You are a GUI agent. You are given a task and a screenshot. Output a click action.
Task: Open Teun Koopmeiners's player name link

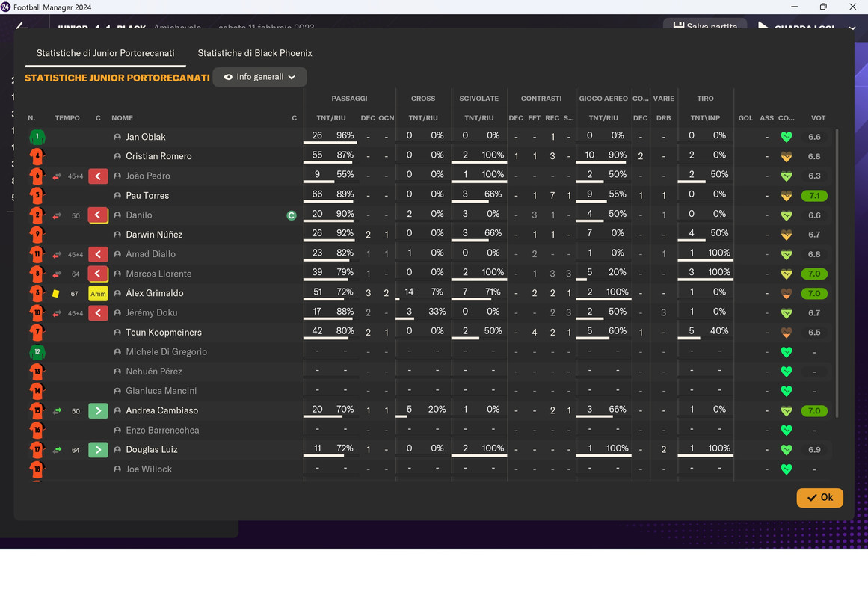pos(164,333)
